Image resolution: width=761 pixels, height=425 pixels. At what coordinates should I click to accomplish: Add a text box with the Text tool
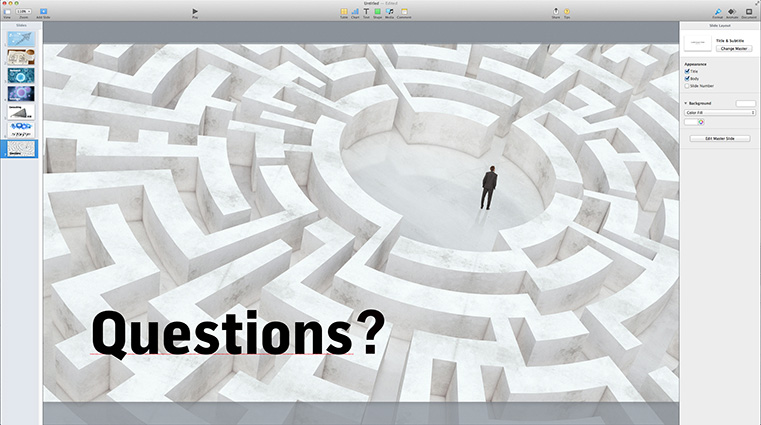point(366,11)
